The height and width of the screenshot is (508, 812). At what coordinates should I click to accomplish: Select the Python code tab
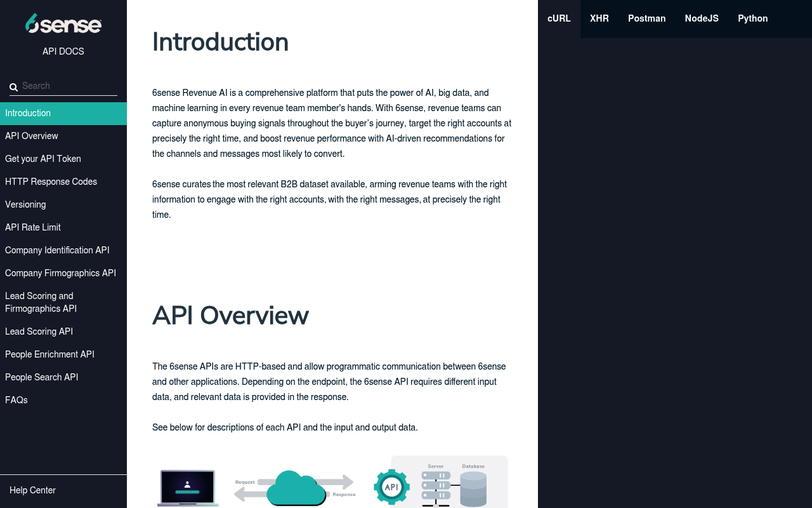click(753, 19)
